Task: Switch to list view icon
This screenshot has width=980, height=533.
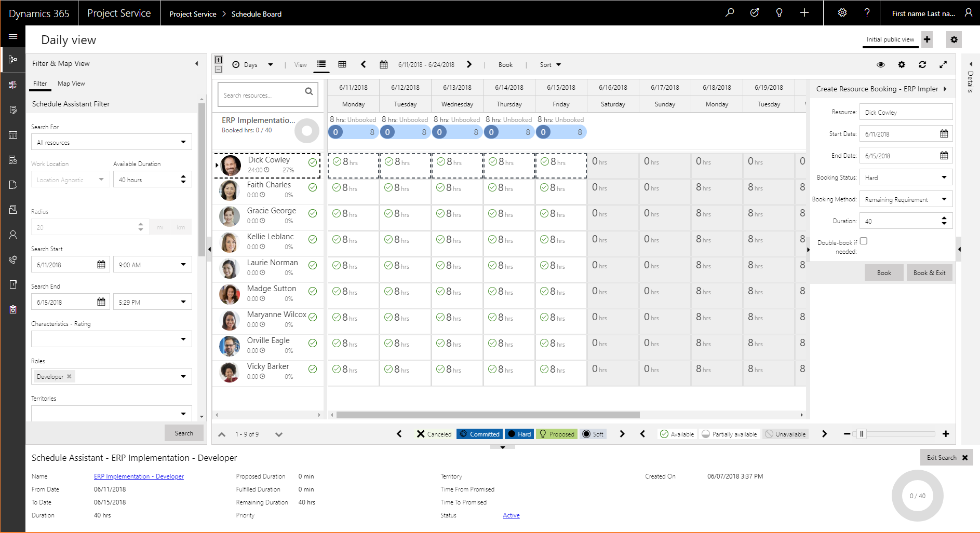Action: [x=321, y=64]
